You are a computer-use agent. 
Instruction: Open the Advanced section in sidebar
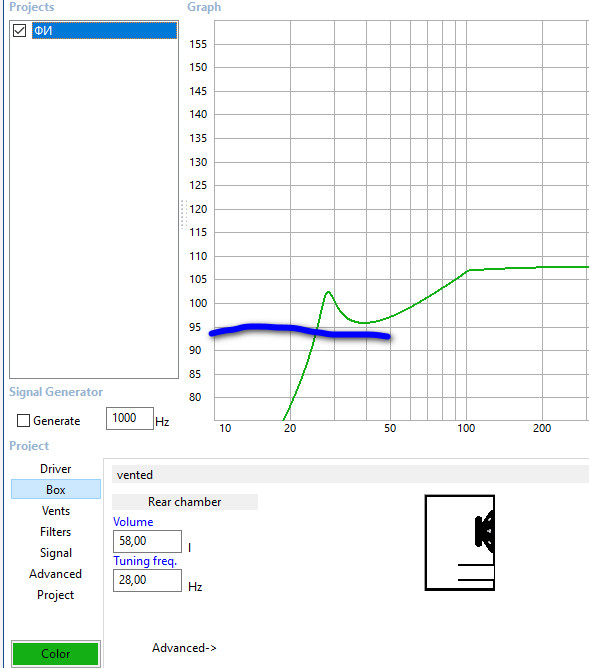coord(56,573)
